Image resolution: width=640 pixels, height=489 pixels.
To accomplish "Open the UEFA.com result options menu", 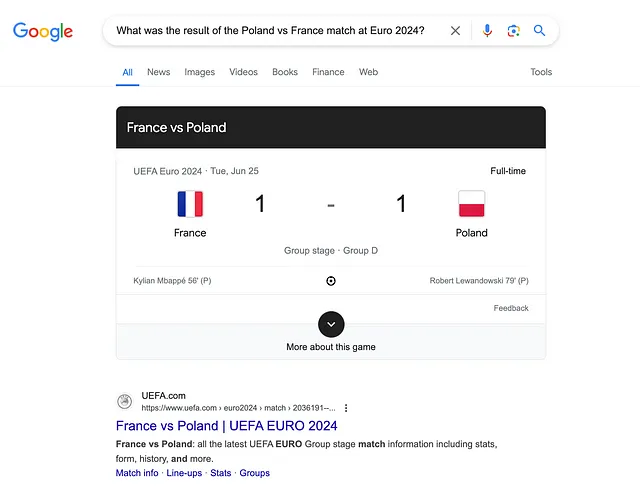I will [x=346, y=408].
